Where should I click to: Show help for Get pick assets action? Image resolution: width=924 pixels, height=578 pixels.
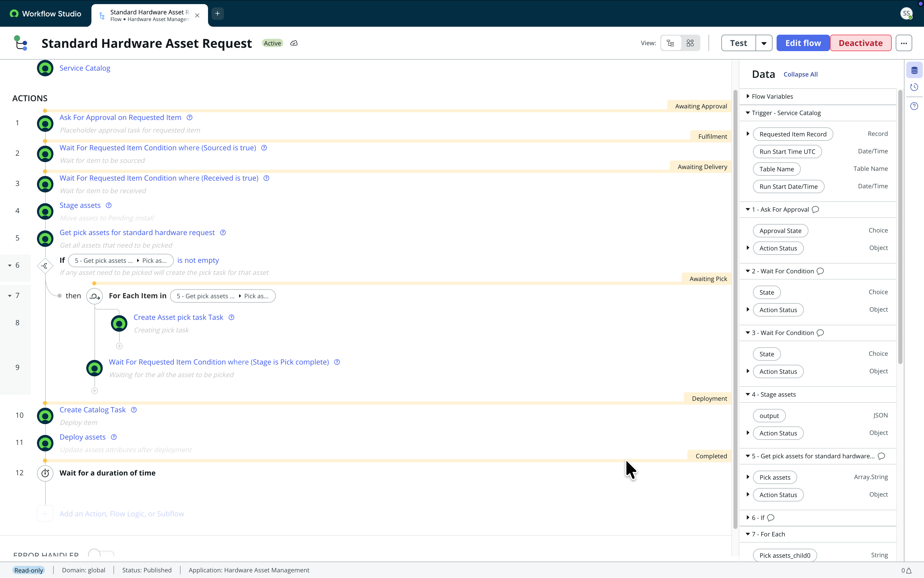tap(223, 232)
